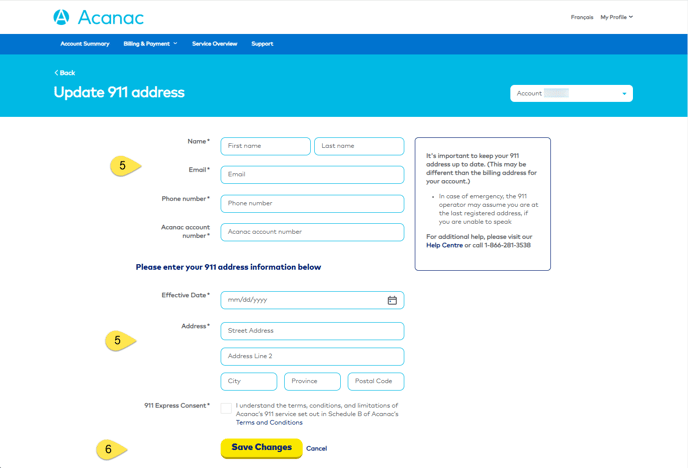Select the Acanac account number field

pos(312,232)
